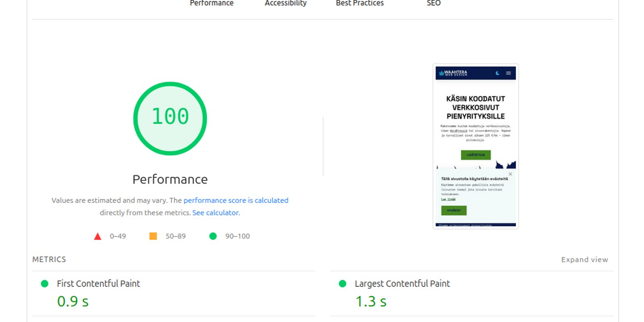Switch to the Accessibility tab
644x322 pixels.
285,3
